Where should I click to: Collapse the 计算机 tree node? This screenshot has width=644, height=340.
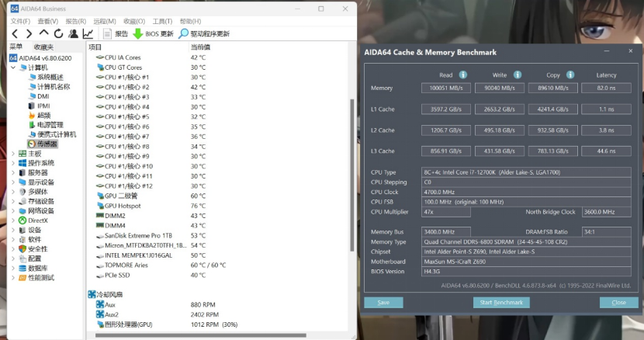pyautogui.click(x=13, y=68)
